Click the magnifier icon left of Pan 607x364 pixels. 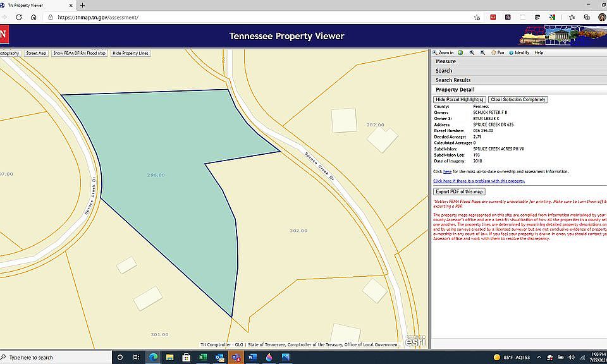[482, 52]
